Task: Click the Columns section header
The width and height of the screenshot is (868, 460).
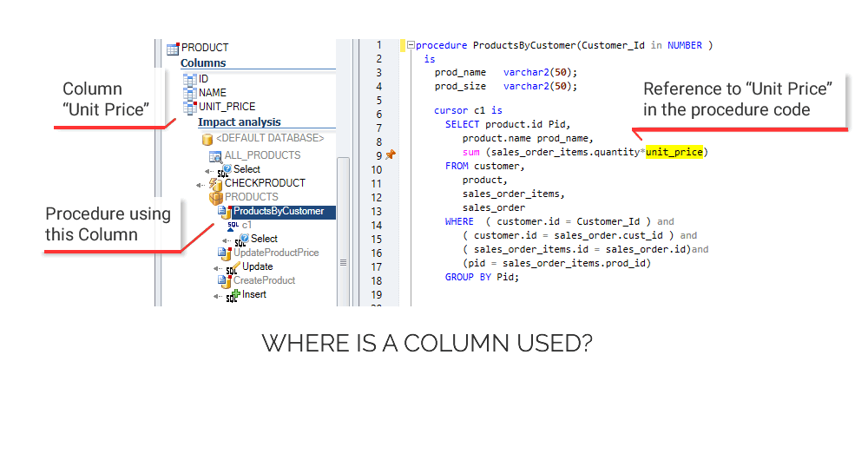Action: (x=203, y=63)
